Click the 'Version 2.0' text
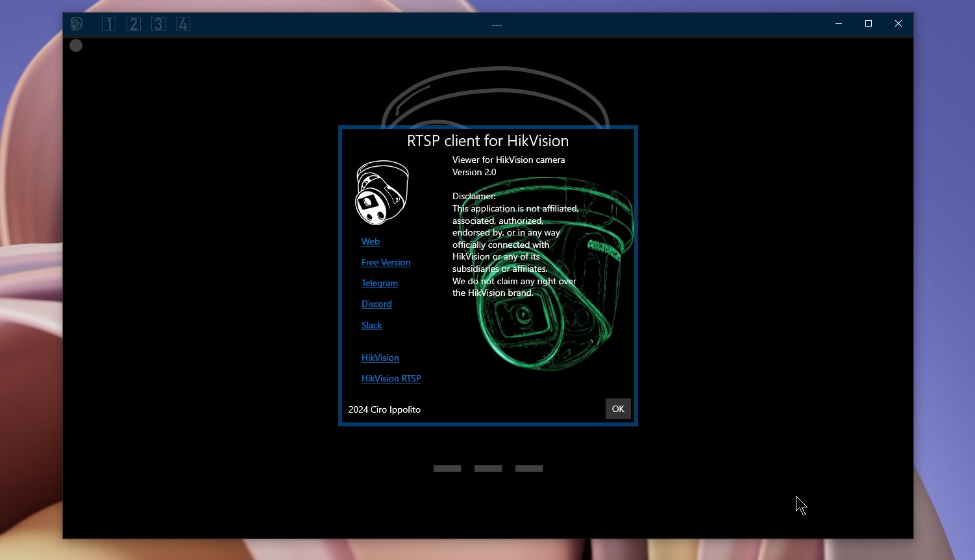The width and height of the screenshot is (975, 560). (x=474, y=172)
